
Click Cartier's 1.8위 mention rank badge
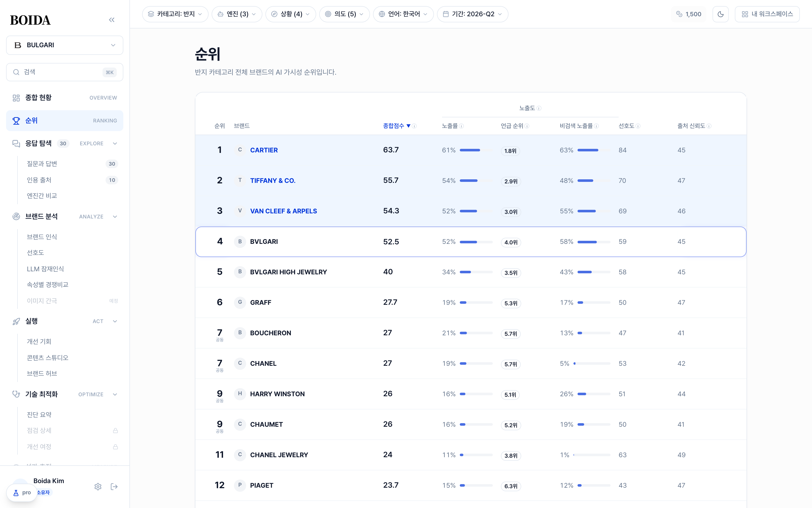(x=510, y=151)
